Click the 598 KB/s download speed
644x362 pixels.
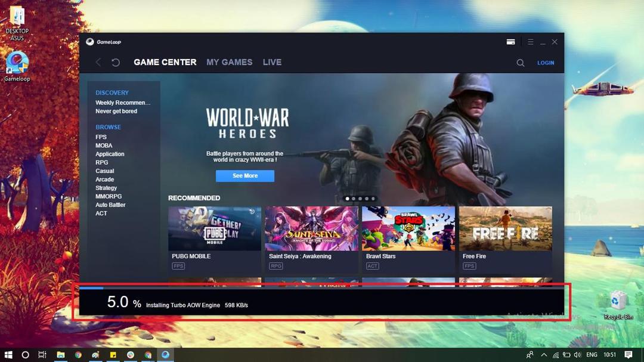(236, 305)
